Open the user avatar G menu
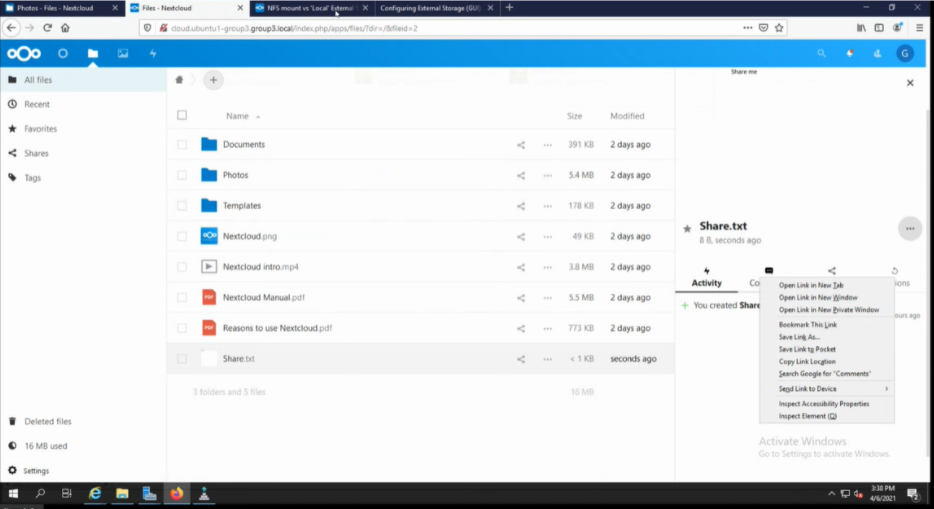 tap(905, 54)
